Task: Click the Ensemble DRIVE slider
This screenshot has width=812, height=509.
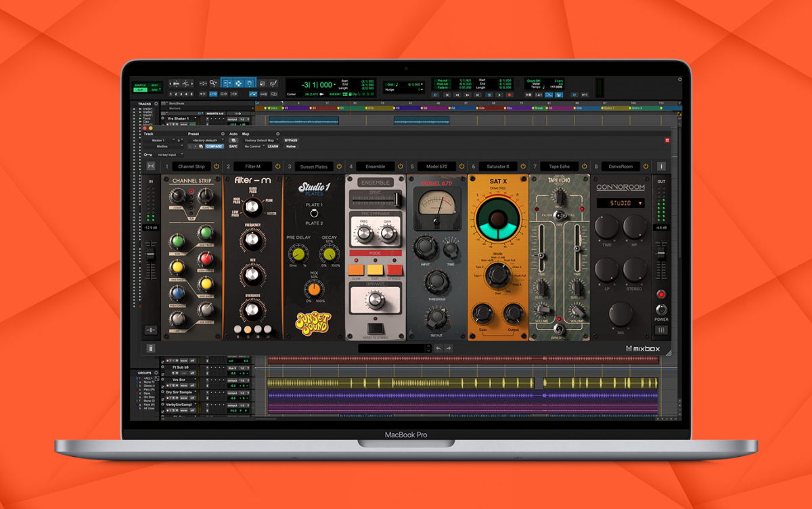Action: click(376, 200)
